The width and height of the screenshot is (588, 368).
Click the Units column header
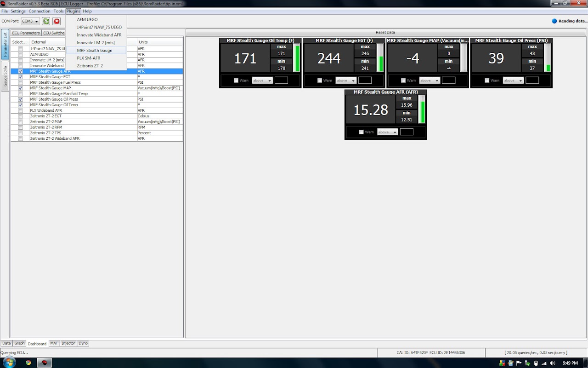(x=159, y=42)
